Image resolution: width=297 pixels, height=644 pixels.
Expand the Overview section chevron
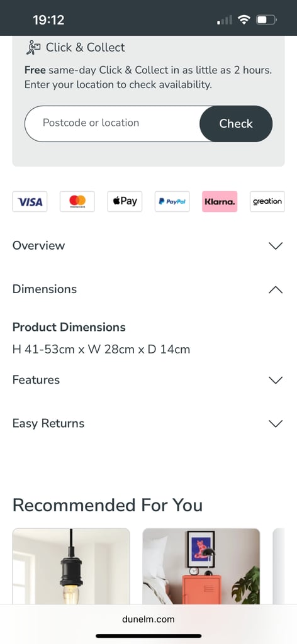click(275, 246)
